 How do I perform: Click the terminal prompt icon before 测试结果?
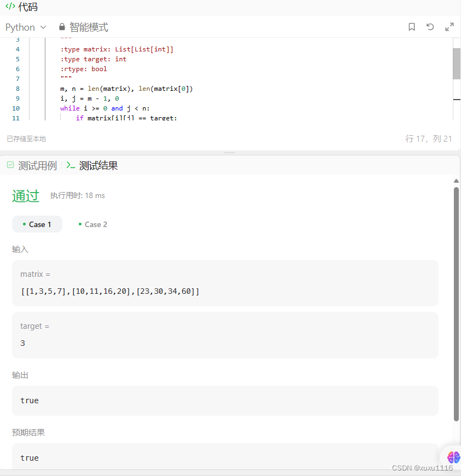pyautogui.click(x=71, y=165)
